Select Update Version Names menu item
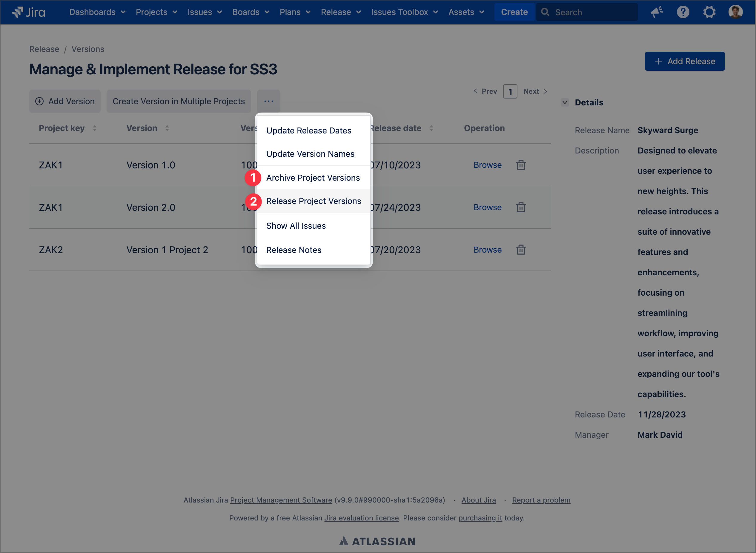Image resolution: width=756 pixels, height=553 pixels. point(314,154)
